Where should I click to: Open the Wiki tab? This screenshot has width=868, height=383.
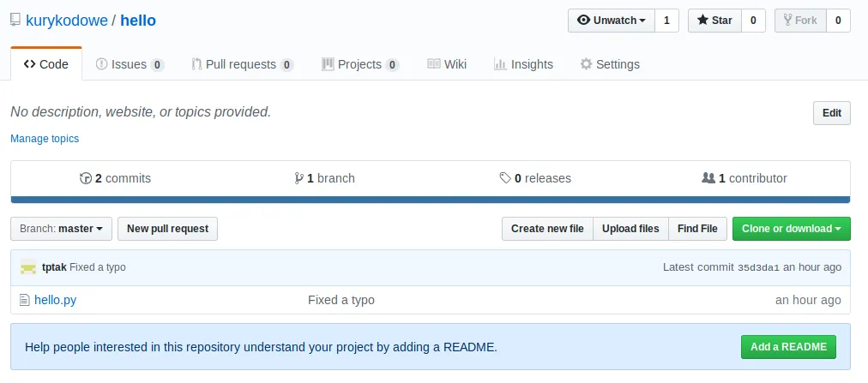(447, 64)
